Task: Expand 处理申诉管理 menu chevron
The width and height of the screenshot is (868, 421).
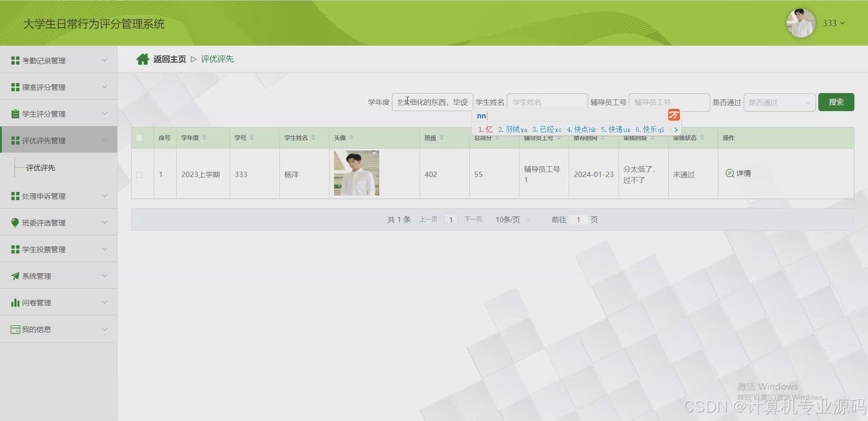Action: point(104,196)
